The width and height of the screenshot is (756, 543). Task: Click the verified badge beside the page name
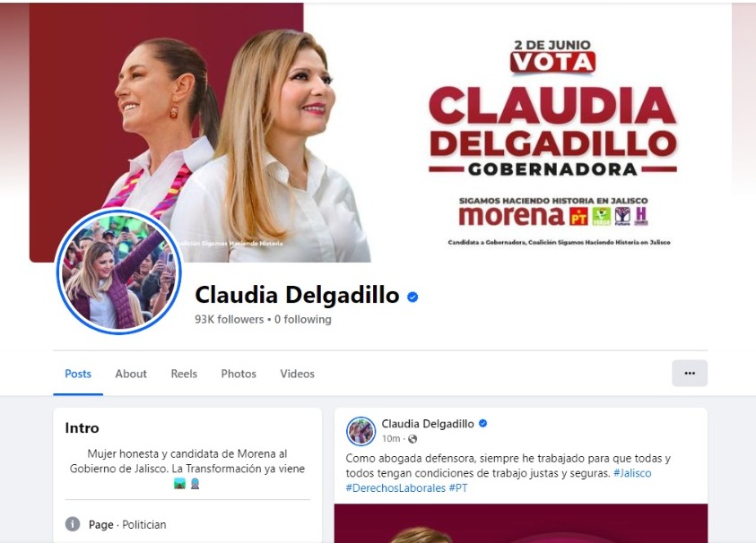[x=413, y=297]
